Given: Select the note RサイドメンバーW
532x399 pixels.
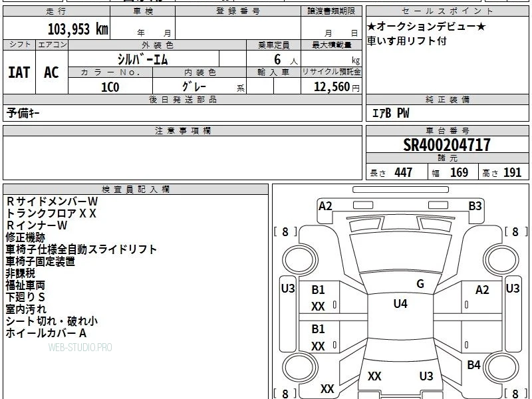Looking at the screenshot, I should click(x=52, y=201).
